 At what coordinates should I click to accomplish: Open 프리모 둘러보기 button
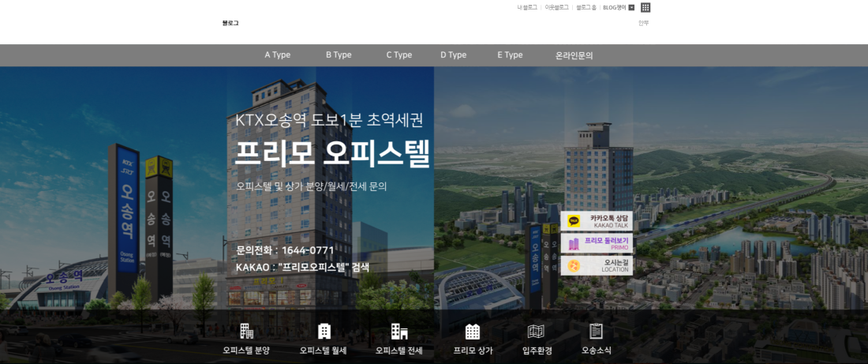coord(597,243)
